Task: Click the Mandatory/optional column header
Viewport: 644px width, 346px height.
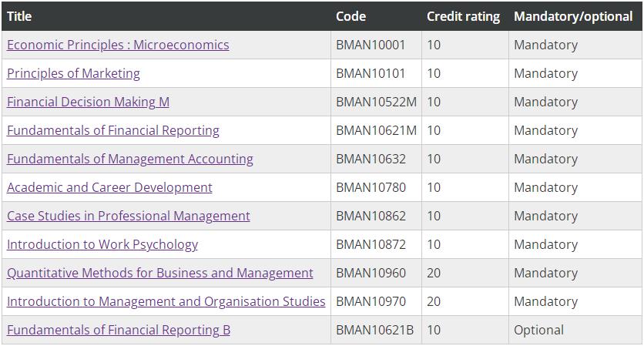Action: (573, 16)
